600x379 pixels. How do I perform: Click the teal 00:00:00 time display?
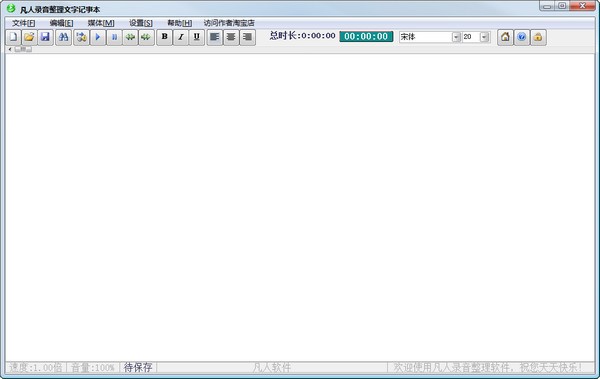(366, 36)
